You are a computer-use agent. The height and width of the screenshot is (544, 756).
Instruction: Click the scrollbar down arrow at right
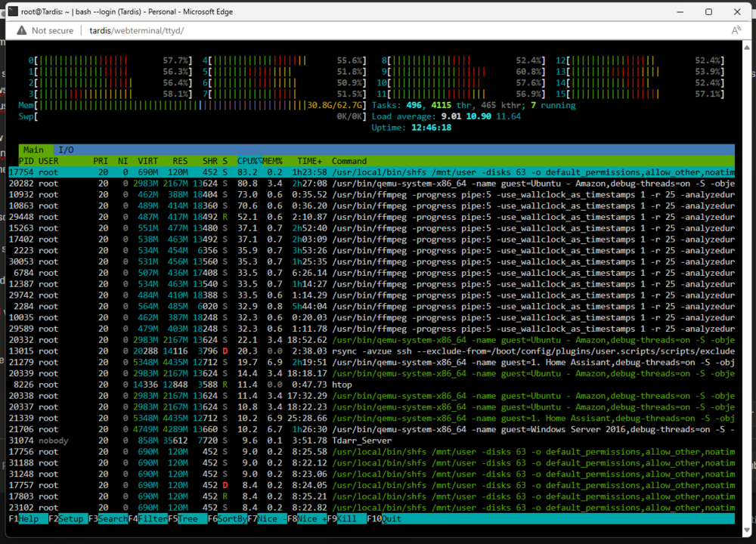tap(747, 530)
